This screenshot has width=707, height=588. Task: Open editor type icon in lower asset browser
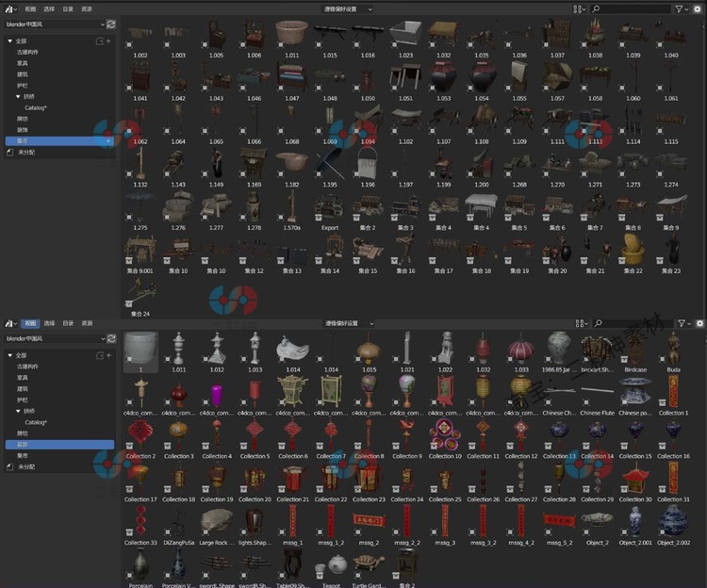[x=10, y=323]
